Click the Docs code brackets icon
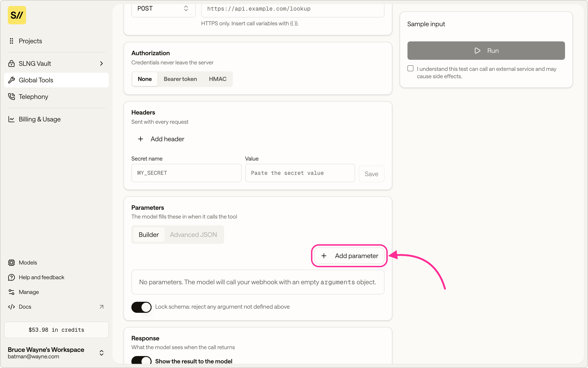 point(11,307)
